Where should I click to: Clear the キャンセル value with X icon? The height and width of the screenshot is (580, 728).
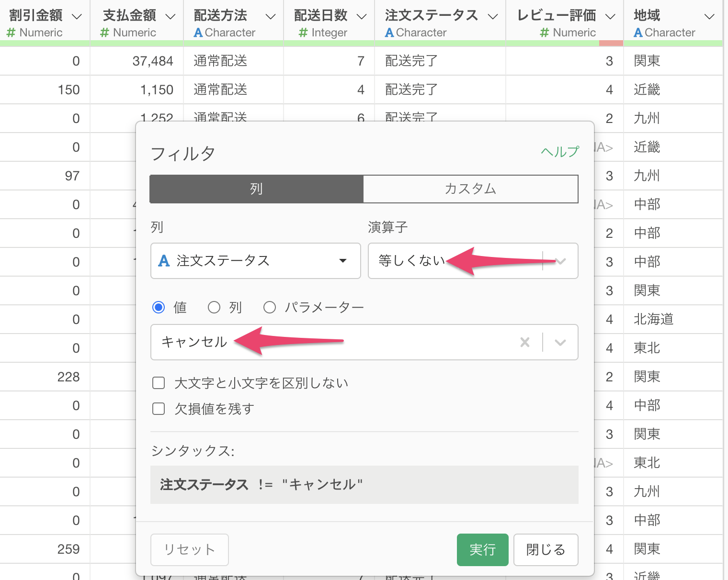pos(525,342)
